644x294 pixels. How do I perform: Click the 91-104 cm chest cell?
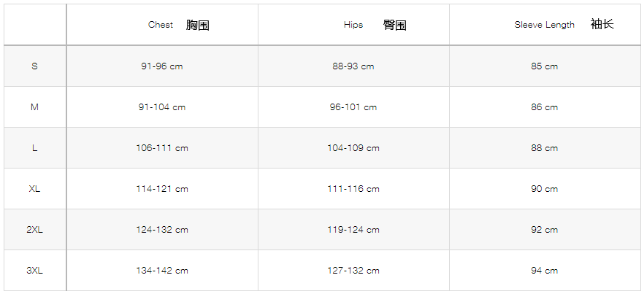click(x=162, y=107)
